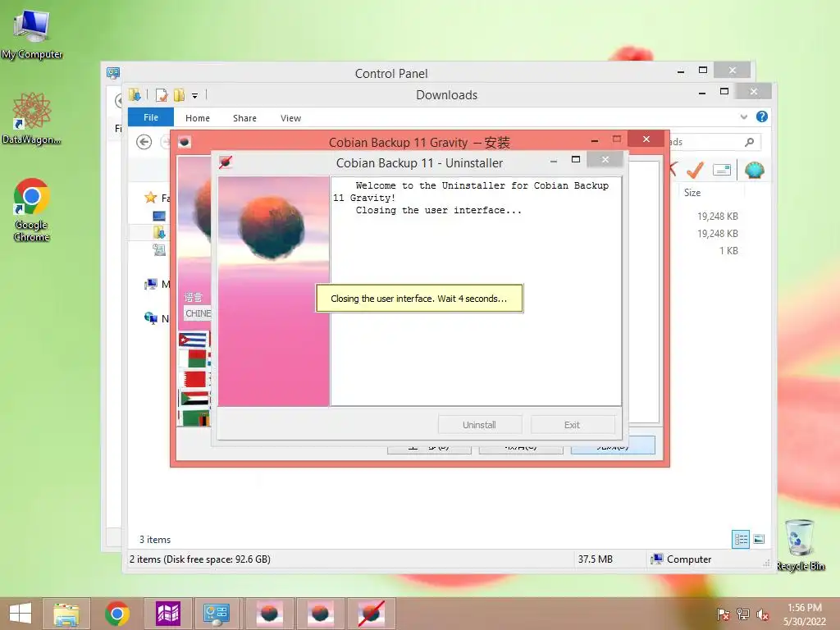Screen dimensions: 840x630
Task: Switch to large icons view in Downloads
Action: click(x=759, y=539)
